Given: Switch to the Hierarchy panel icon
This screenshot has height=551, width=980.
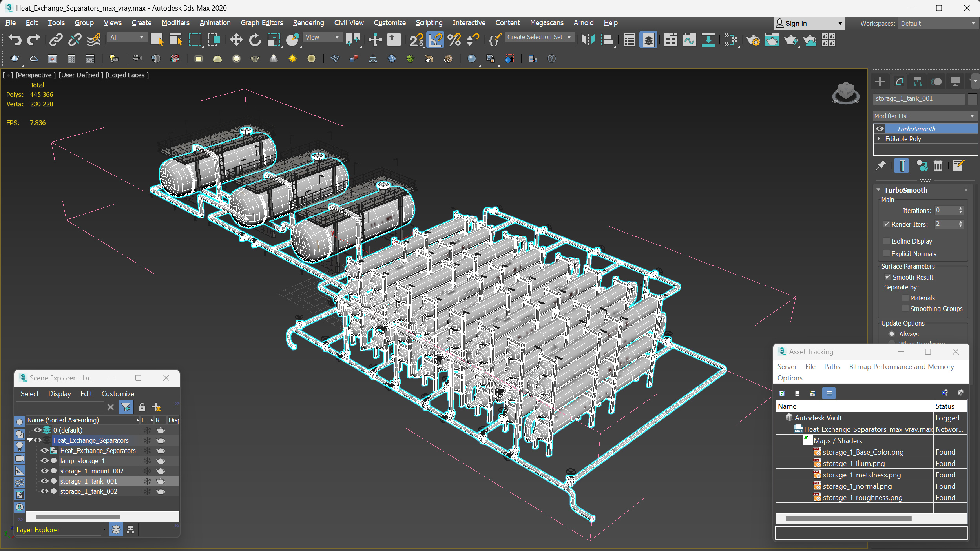Looking at the screenshot, I should 917,81.
